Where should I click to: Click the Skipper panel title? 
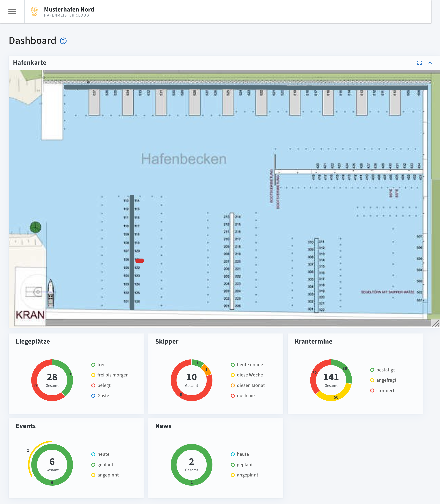(x=167, y=341)
